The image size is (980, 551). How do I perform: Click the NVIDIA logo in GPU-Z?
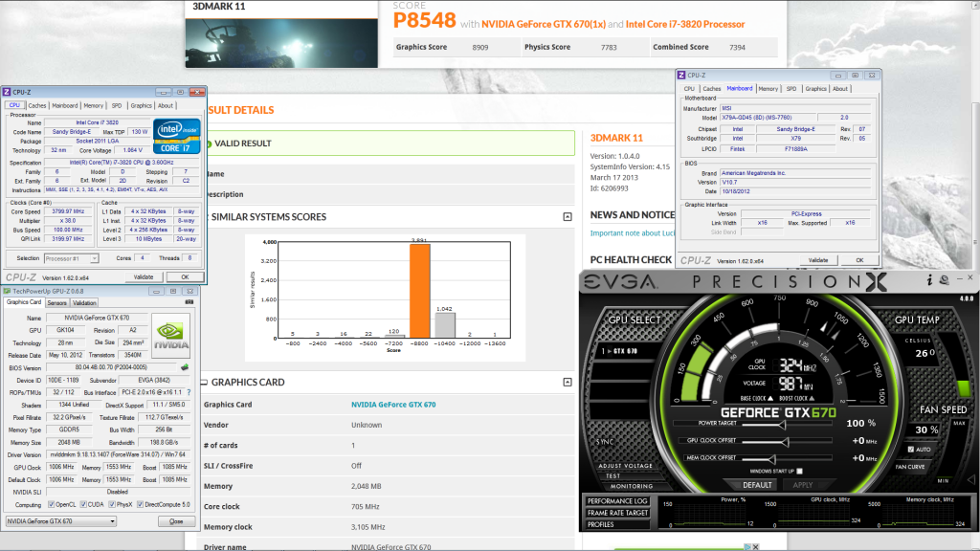[170, 335]
